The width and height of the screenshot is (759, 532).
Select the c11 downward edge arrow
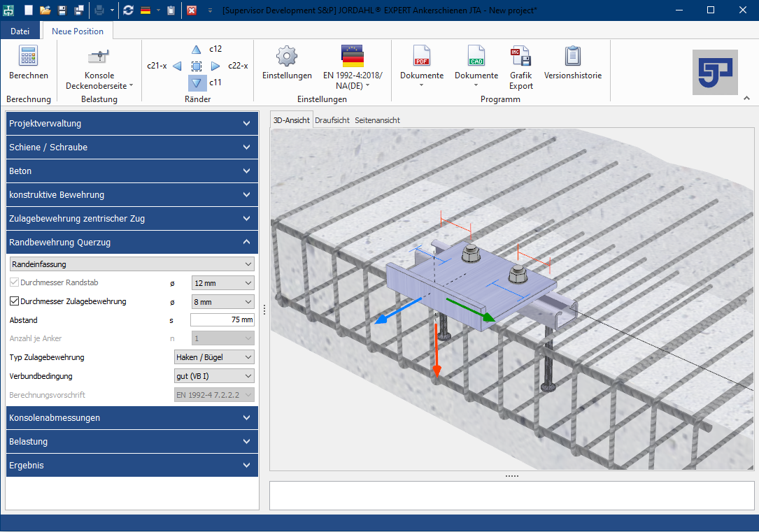(197, 82)
